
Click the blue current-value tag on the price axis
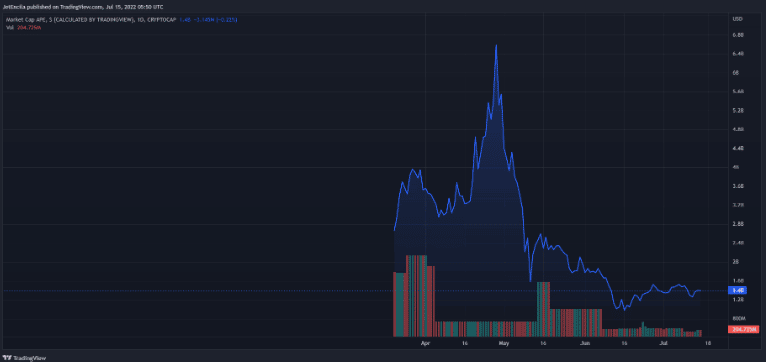click(738, 290)
